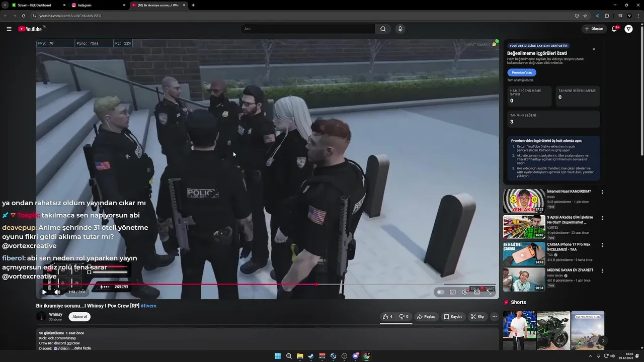Start voice search with the microphone icon
644x362 pixels.
[x=400, y=29]
